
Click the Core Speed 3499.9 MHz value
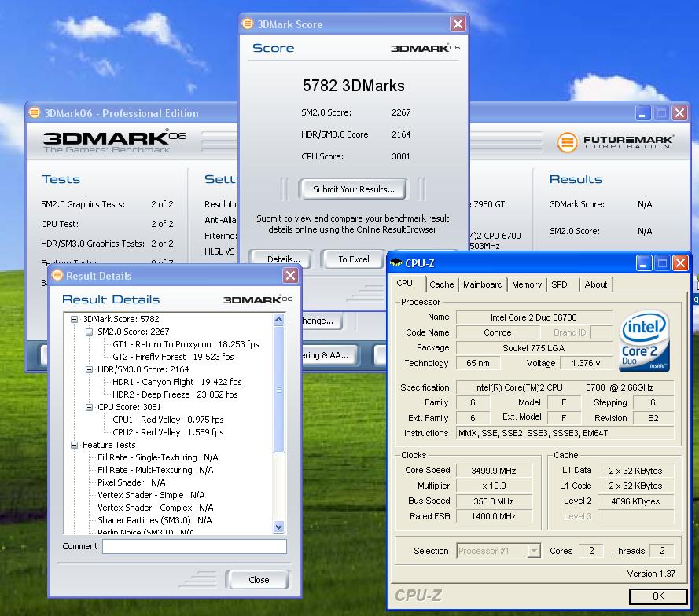(x=494, y=471)
